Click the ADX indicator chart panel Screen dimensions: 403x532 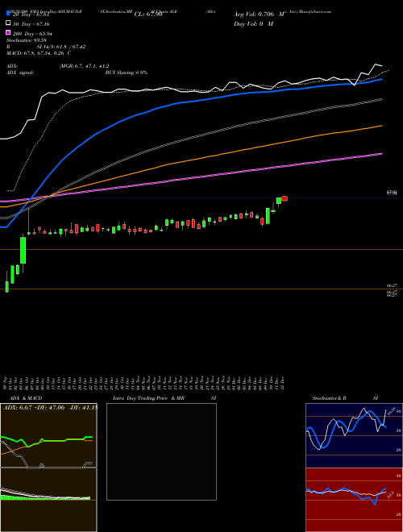tap(48, 435)
